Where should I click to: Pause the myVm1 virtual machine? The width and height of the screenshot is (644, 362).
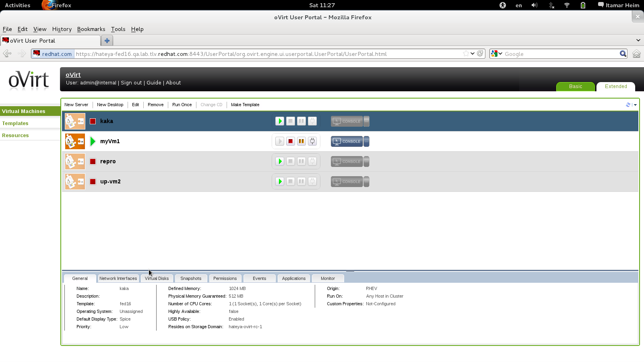click(x=301, y=141)
